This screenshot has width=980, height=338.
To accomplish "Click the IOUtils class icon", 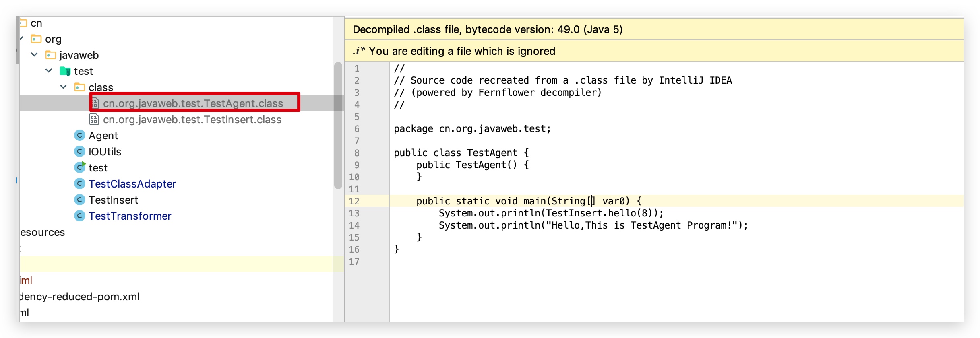I will click(80, 152).
